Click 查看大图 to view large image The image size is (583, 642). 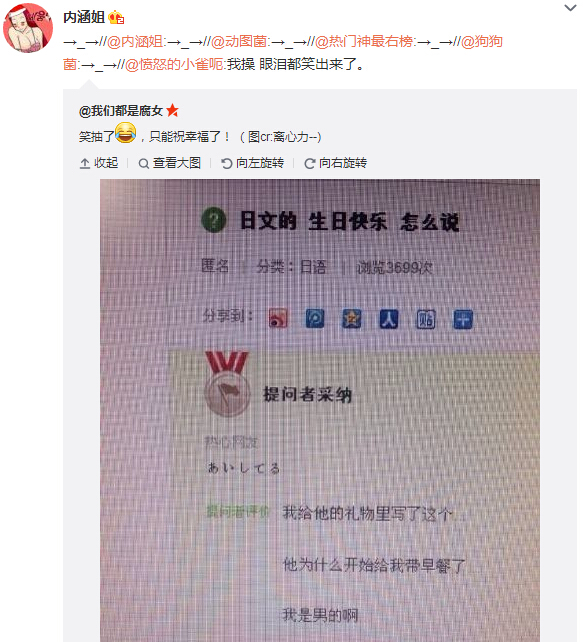pos(169,163)
